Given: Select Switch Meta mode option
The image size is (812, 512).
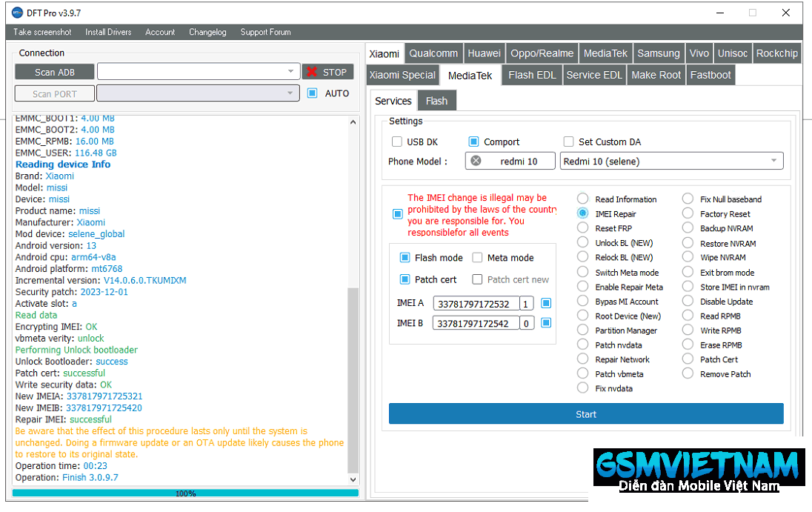Looking at the screenshot, I should pyautogui.click(x=583, y=272).
